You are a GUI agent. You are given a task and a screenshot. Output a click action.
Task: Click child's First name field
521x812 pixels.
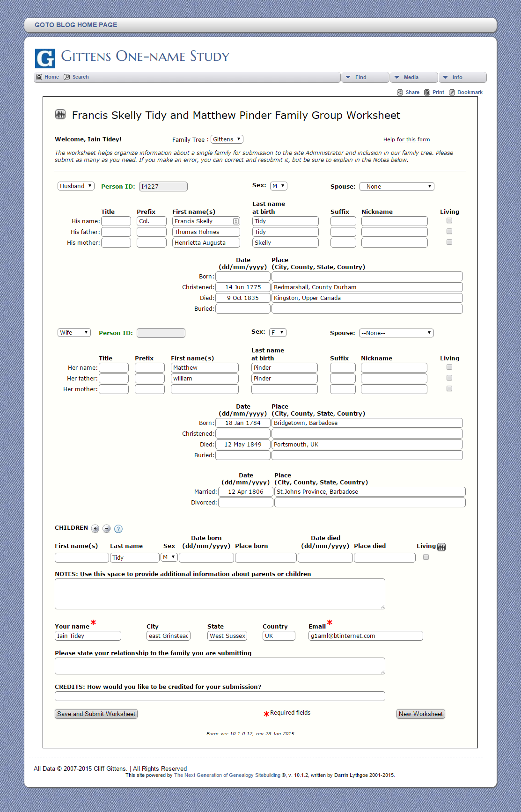[x=82, y=558]
